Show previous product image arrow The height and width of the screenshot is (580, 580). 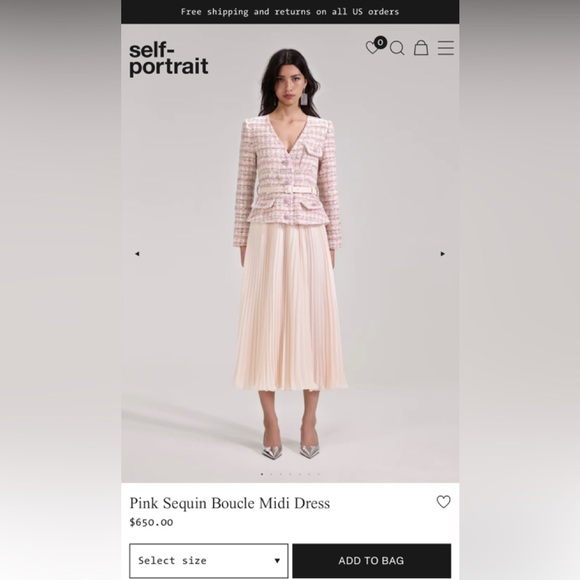click(x=137, y=254)
